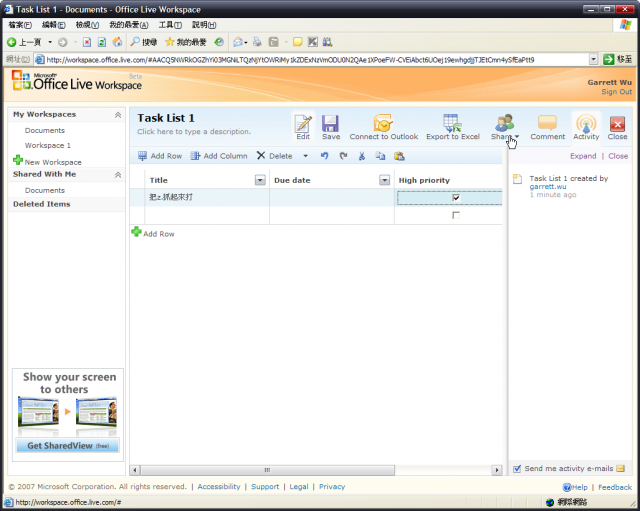Screen dimensions: 640x511
Task: Click the Copy icon in list toolbar
Action: [380, 156]
